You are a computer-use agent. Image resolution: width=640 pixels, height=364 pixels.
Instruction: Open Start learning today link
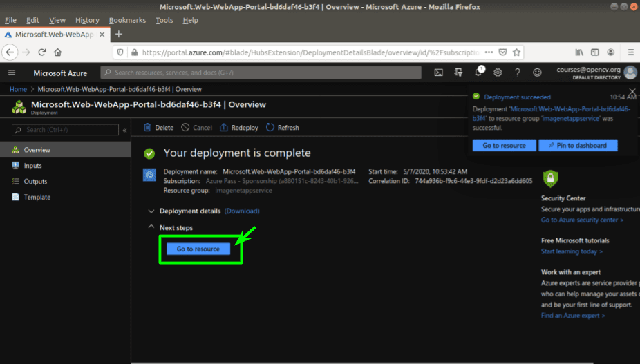pyautogui.click(x=572, y=251)
